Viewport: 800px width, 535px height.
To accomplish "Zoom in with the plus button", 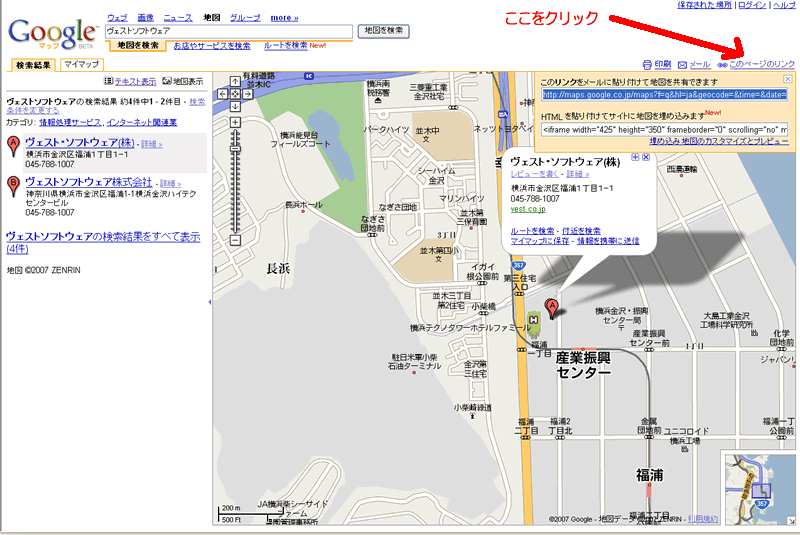I will pos(235,122).
